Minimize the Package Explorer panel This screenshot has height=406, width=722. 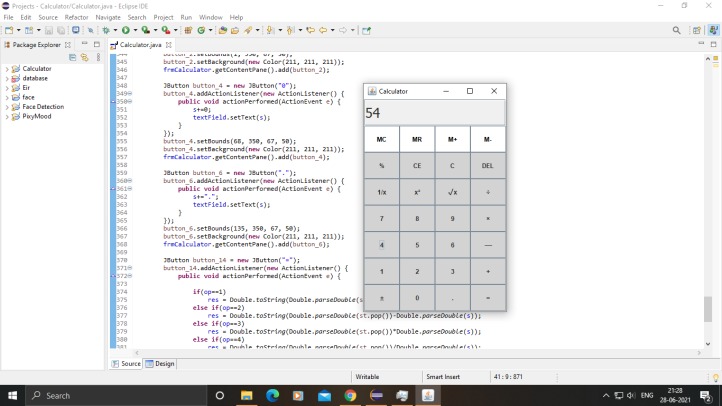[84, 44]
